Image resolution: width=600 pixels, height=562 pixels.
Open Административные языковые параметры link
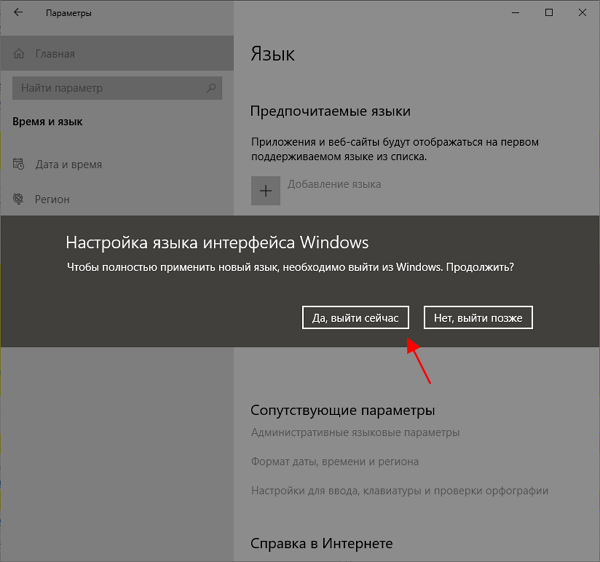point(355,432)
